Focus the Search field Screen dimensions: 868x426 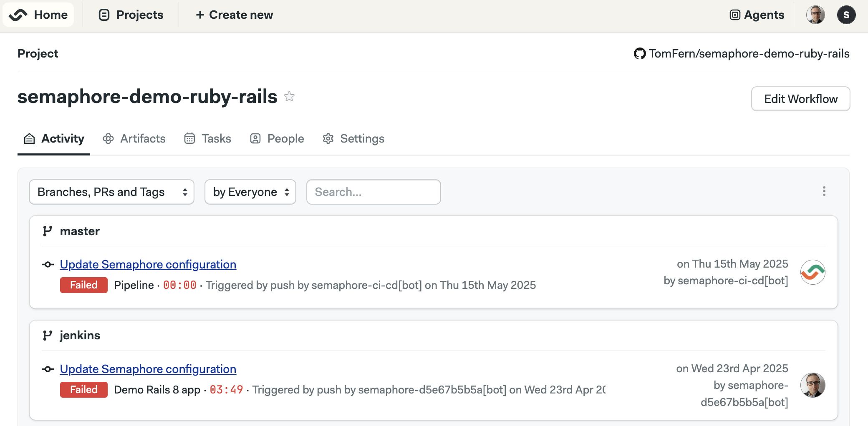373,192
